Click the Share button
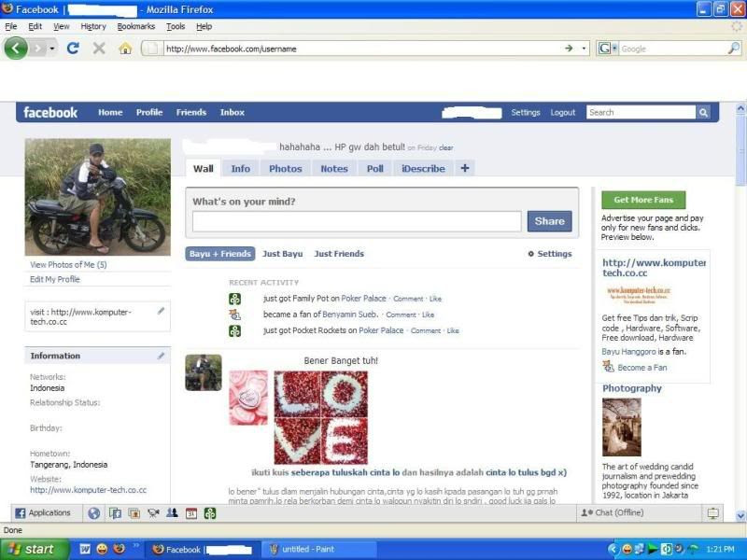 [549, 221]
